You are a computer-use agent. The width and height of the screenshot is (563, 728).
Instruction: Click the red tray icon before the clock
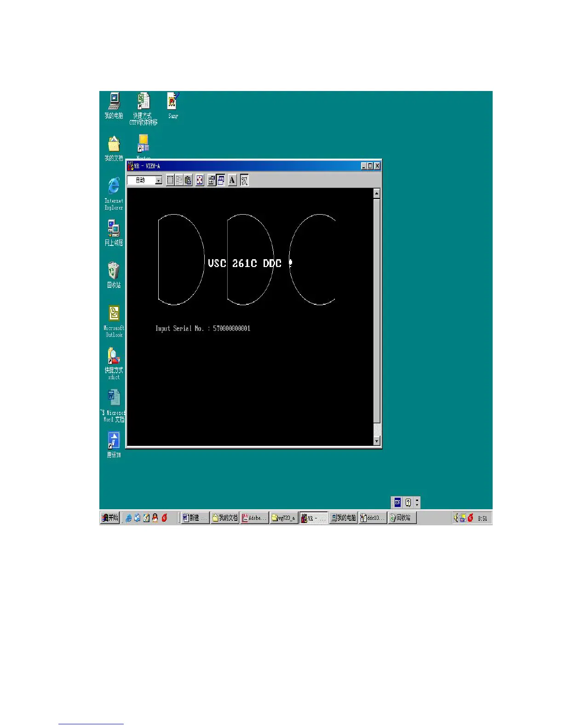471,518
